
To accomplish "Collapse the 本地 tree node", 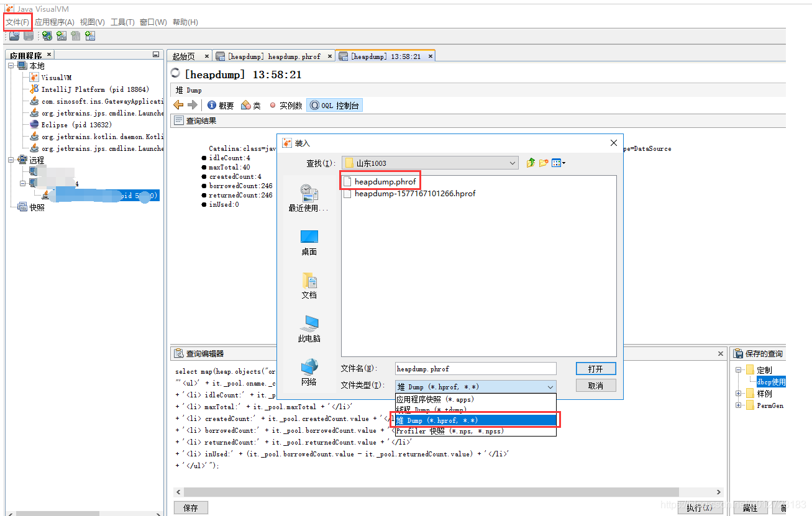I will click(11, 66).
